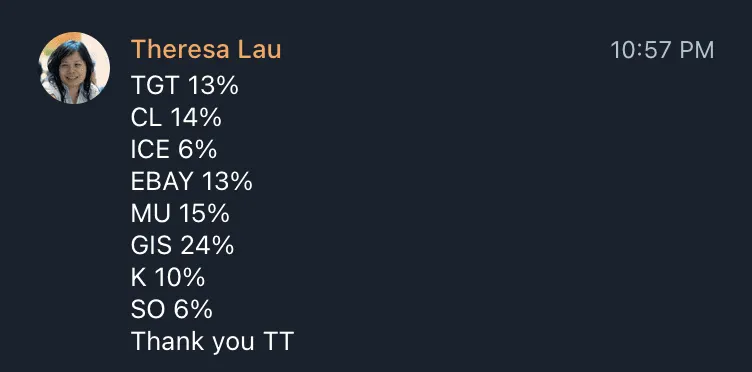Click the SO 6% text
The height and width of the screenshot is (372, 752).
(x=172, y=309)
